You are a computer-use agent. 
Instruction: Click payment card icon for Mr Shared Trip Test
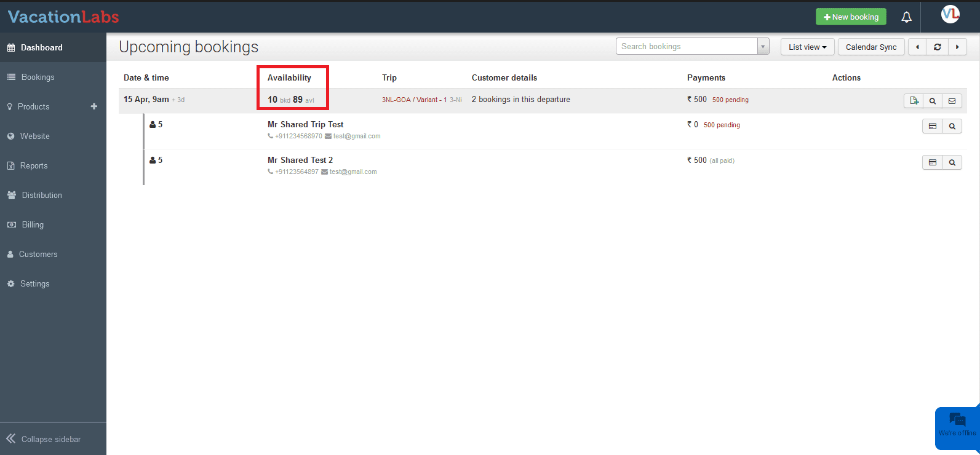(x=933, y=126)
